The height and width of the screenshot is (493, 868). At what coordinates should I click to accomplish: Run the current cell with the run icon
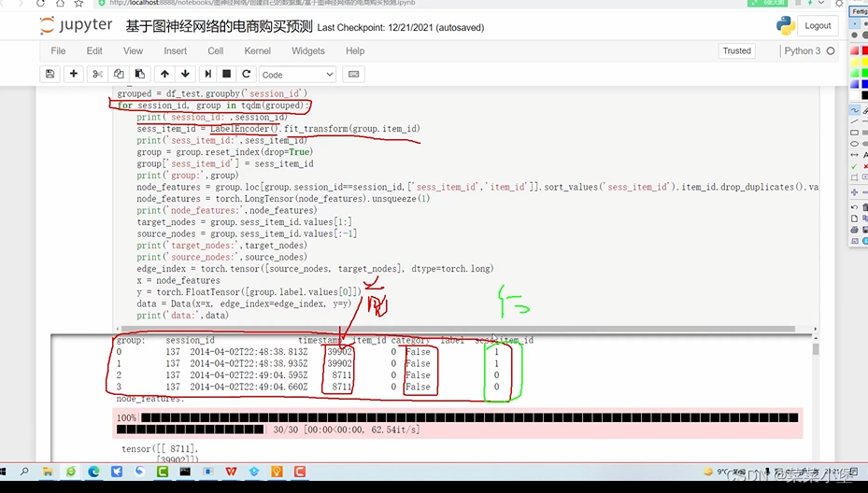pyautogui.click(x=207, y=74)
